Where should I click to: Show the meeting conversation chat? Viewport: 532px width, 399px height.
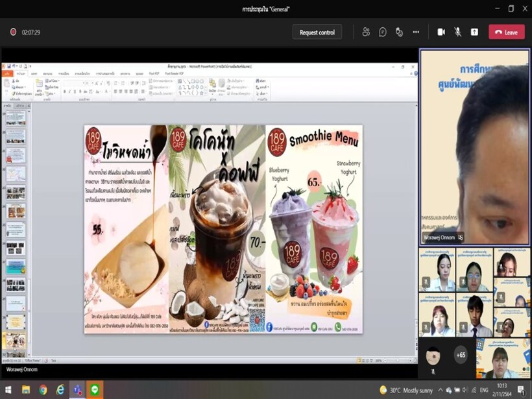pyautogui.click(x=382, y=32)
